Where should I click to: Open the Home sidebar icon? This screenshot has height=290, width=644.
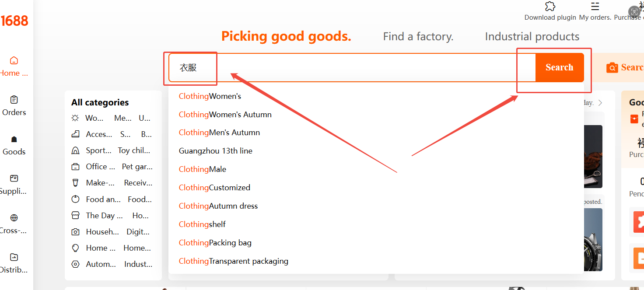click(14, 60)
